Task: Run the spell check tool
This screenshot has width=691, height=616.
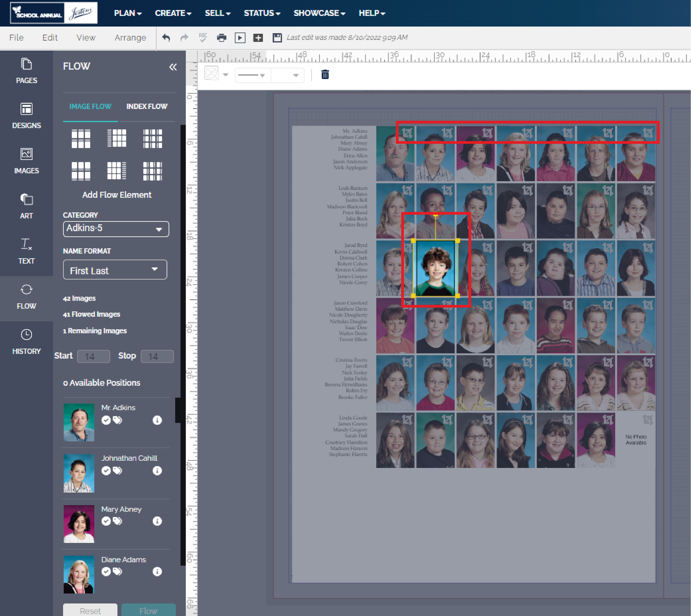Action: coord(203,38)
